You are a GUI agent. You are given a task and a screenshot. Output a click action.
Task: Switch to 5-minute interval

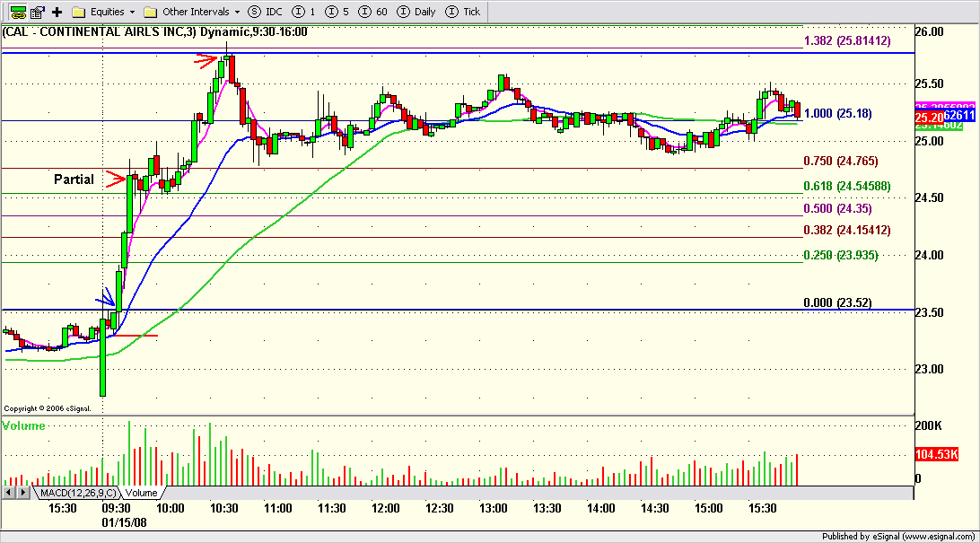[x=337, y=12]
